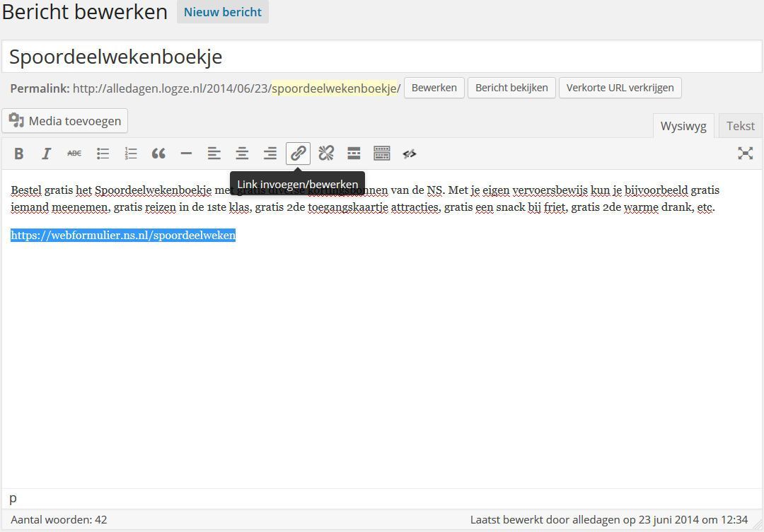The height and width of the screenshot is (532, 764).
Task: Click the Verkorte URL verkrijgen button
Action: pyautogui.click(x=620, y=88)
